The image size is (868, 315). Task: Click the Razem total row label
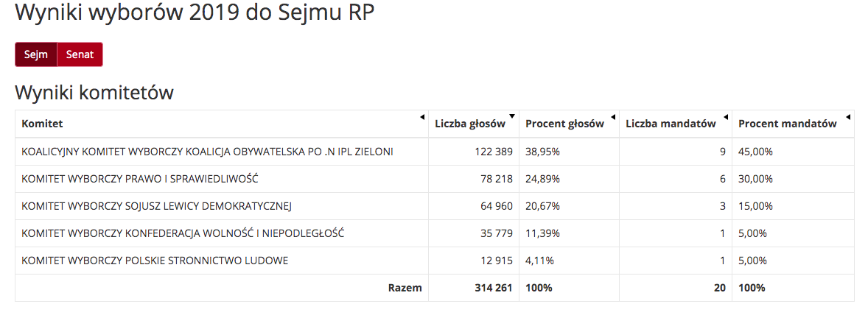point(405,288)
